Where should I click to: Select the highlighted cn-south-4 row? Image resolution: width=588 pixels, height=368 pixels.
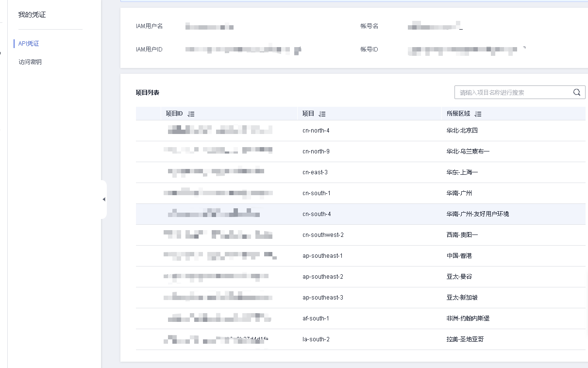316,214
